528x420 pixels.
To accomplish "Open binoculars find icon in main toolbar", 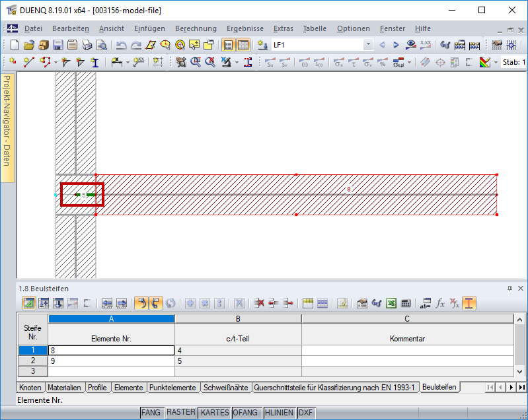I will [445, 45].
